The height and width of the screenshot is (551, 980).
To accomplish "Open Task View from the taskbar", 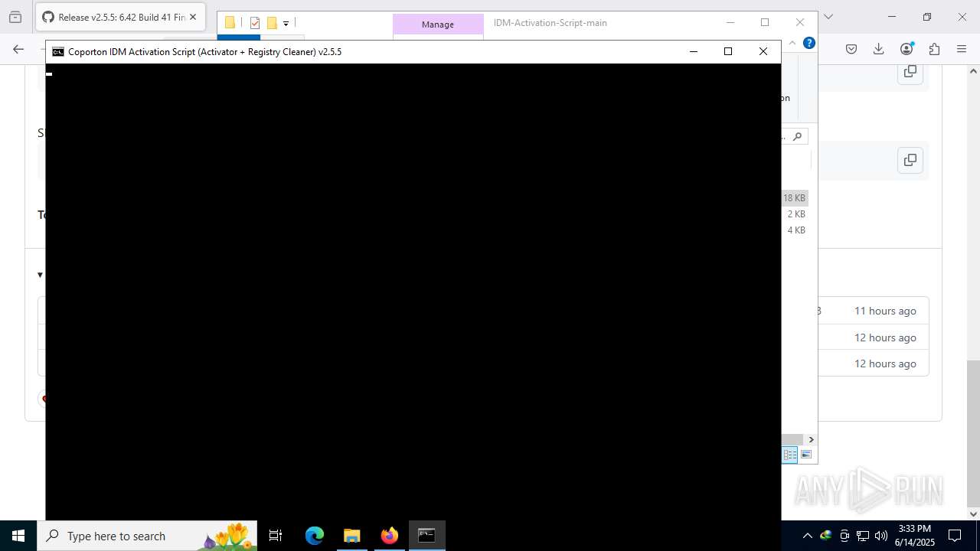I will tap(276, 536).
